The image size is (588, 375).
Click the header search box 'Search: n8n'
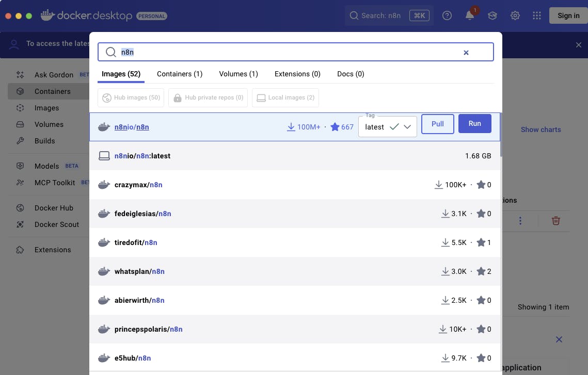(389, 16)
